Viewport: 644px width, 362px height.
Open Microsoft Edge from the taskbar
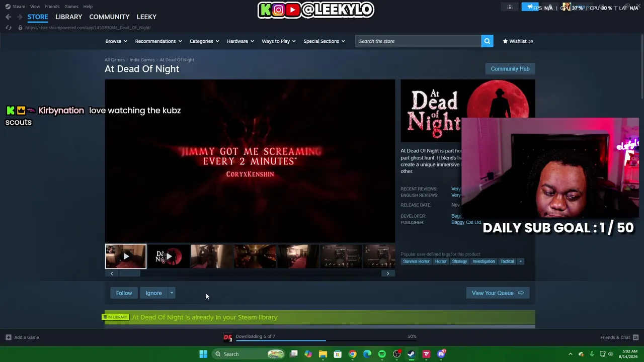coord(367,354)
